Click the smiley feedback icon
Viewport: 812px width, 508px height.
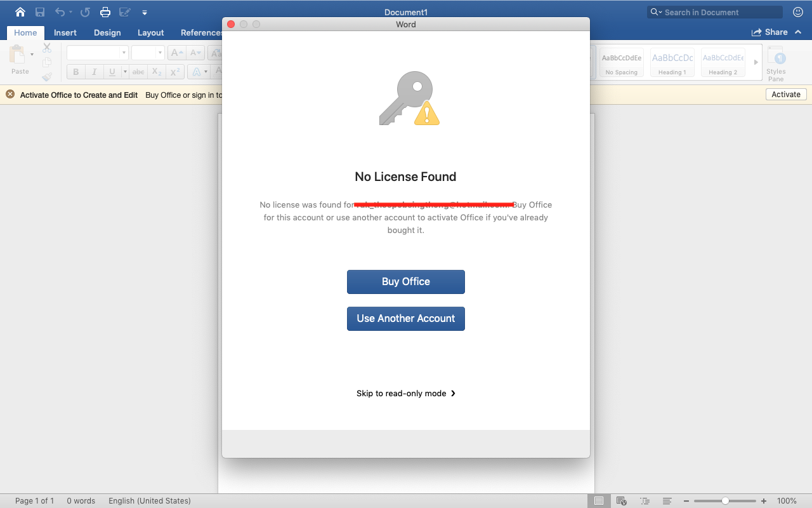click(x=798, y=12)
